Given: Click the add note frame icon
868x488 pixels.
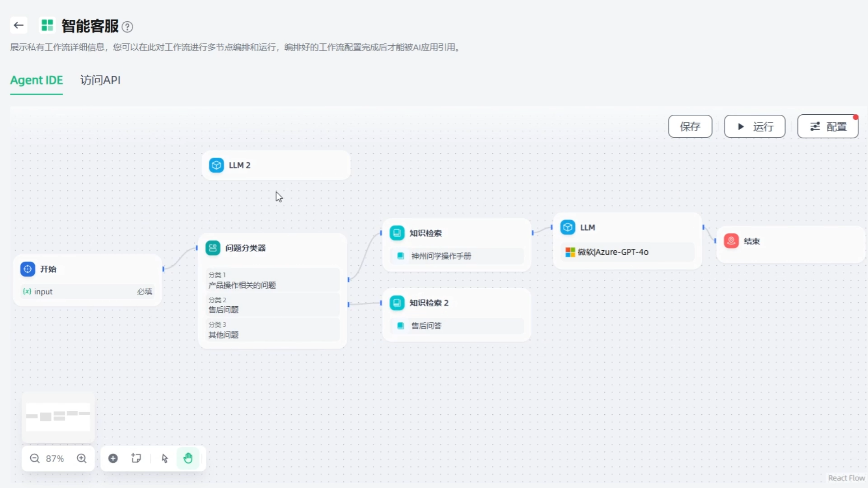Looking at the screenshot, I should point(136,459).
